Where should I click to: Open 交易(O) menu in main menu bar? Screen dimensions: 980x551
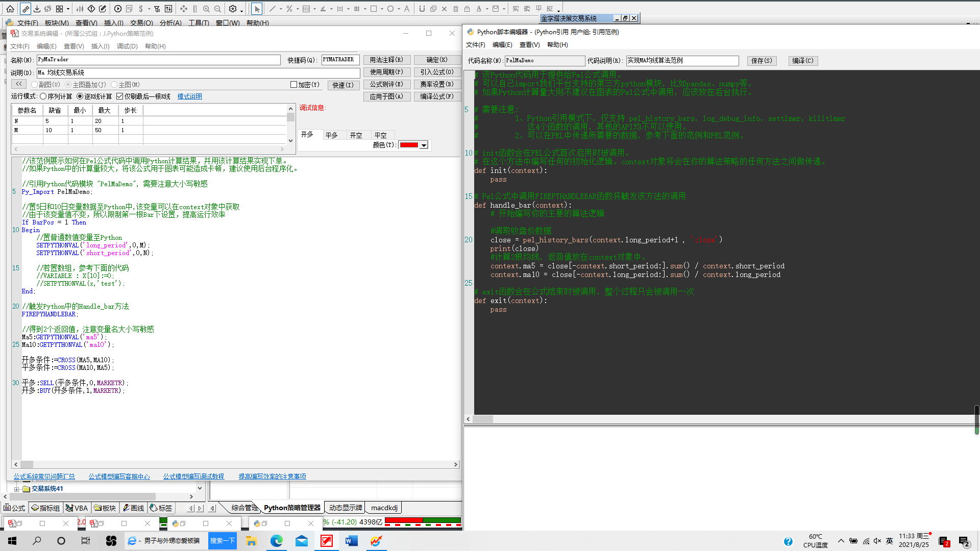click(x=141, y=23)
